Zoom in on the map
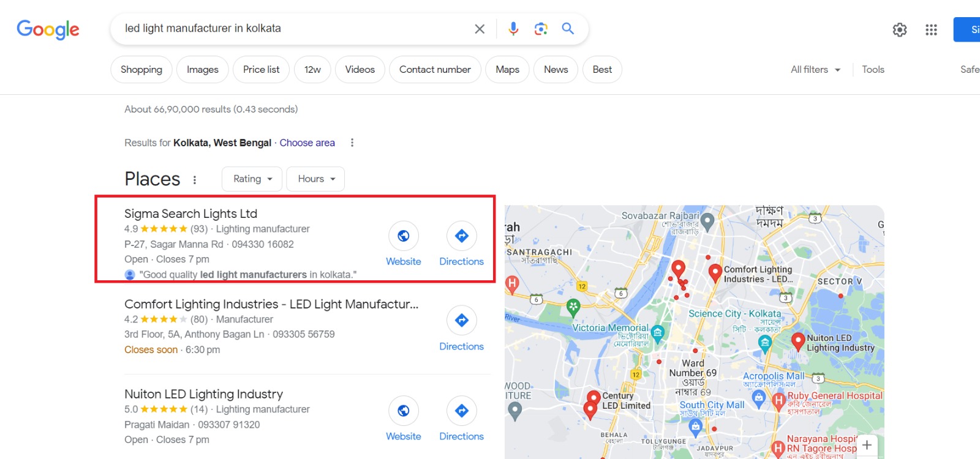 click(x=867, y=445)
